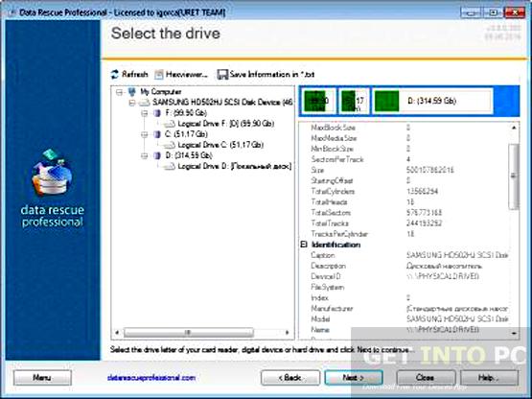The image size is (532, 399).
Task: Click the Refresh toolbar icon
Action: pos(115,74)
